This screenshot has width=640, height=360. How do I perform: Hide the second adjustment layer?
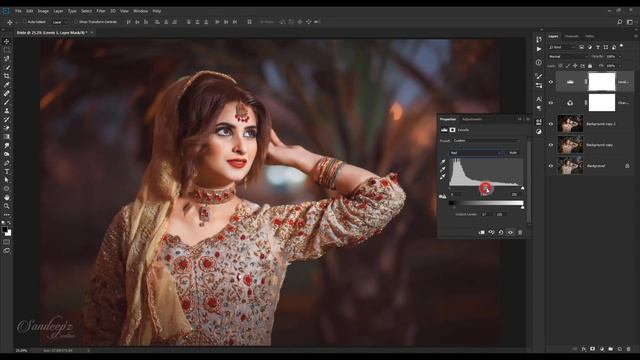[551, 103]
